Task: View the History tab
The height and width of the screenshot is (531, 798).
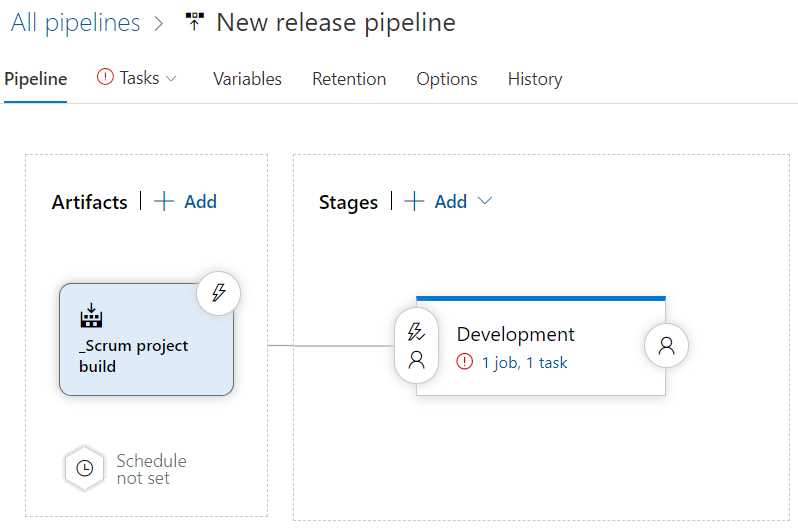Action: click(535, 79)
